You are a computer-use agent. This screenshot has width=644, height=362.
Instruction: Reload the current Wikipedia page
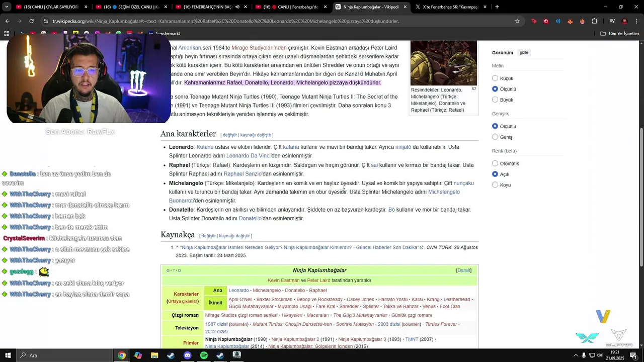coord(31,21)
